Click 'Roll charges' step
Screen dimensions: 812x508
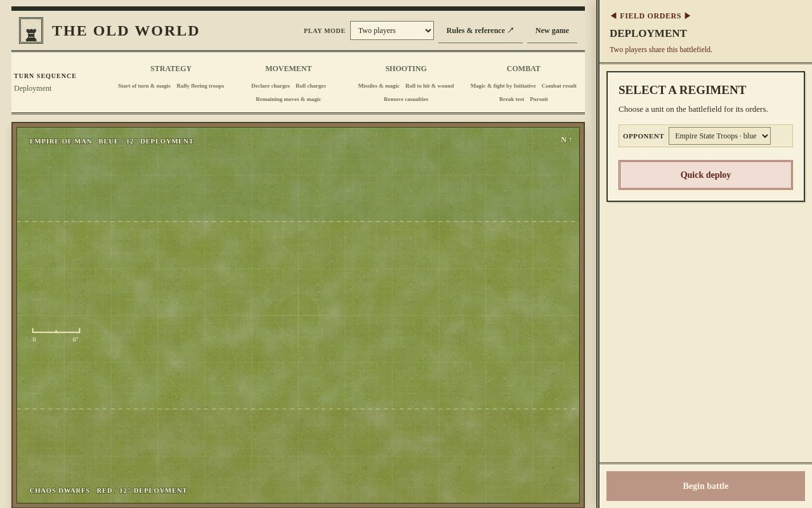(311, 86)
